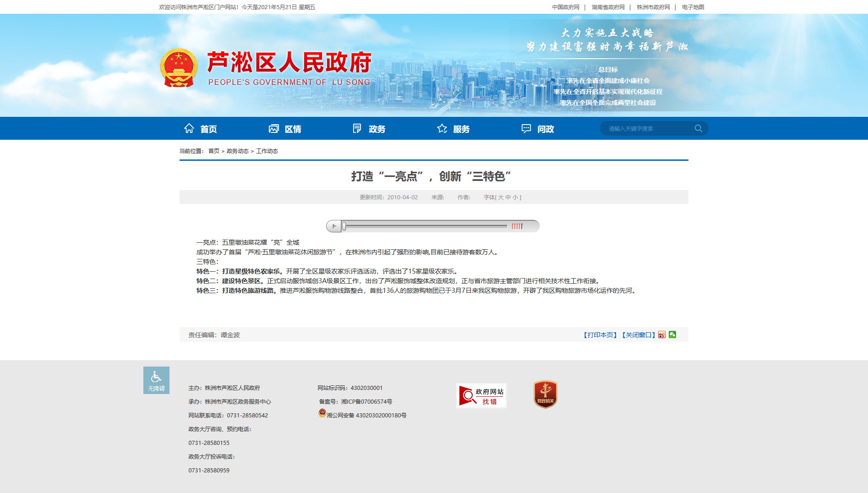Open the government website error report badge
Screen dimensions: 868x493
point(481,395)
